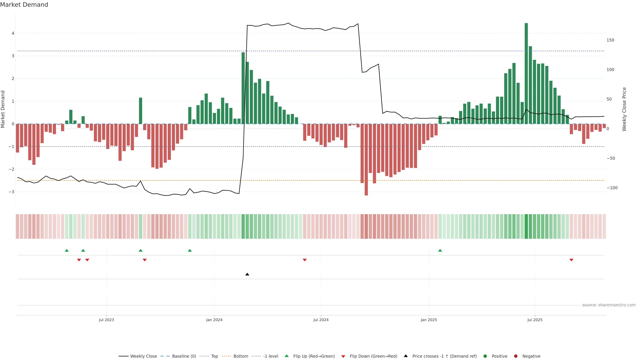Toggle the Top dotted line legend entry

point(214,356)
